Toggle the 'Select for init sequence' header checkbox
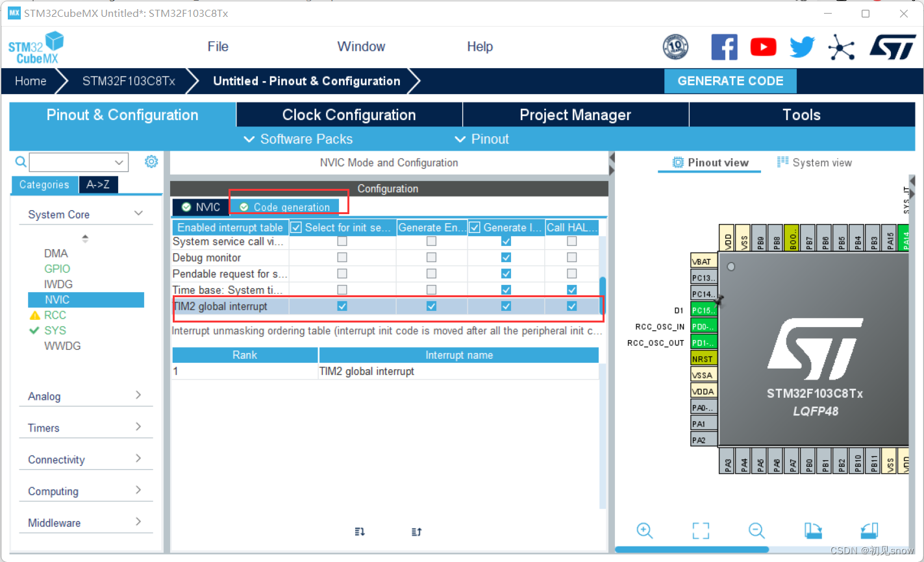 pyautogui.click(x=297, y=227)
